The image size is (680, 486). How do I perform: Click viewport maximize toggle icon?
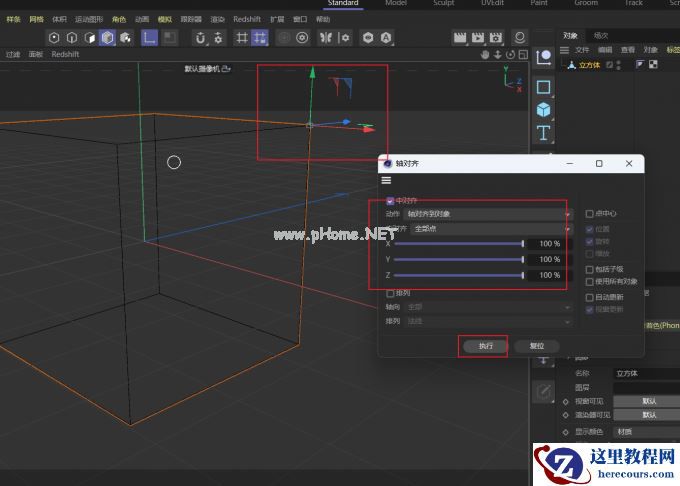[523, 55]
